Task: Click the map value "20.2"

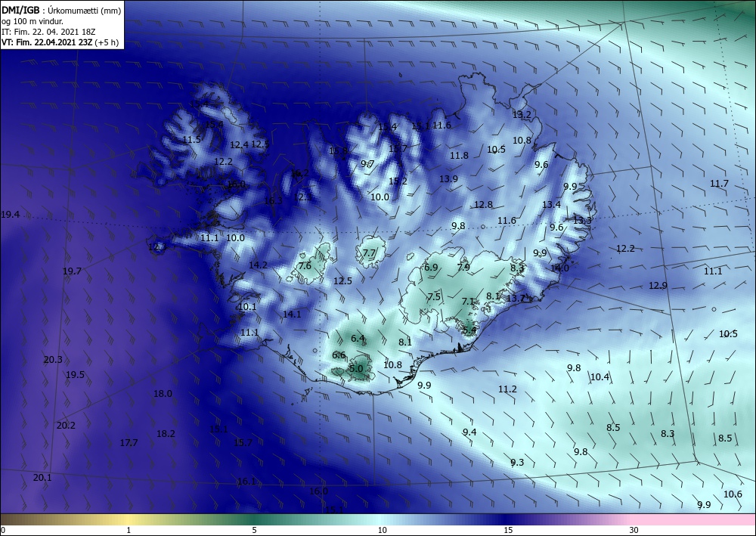Action: (x=66, y=426)
